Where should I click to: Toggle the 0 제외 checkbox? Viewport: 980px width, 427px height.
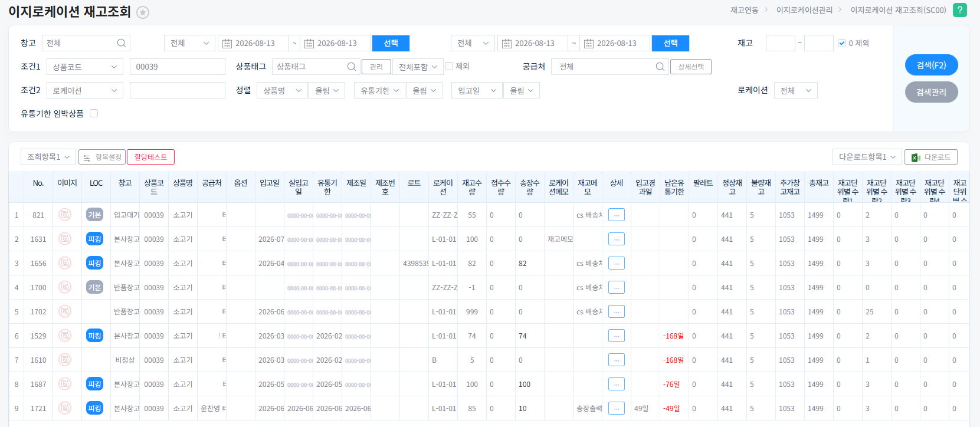pyautogui.click(x=842, y=43)
